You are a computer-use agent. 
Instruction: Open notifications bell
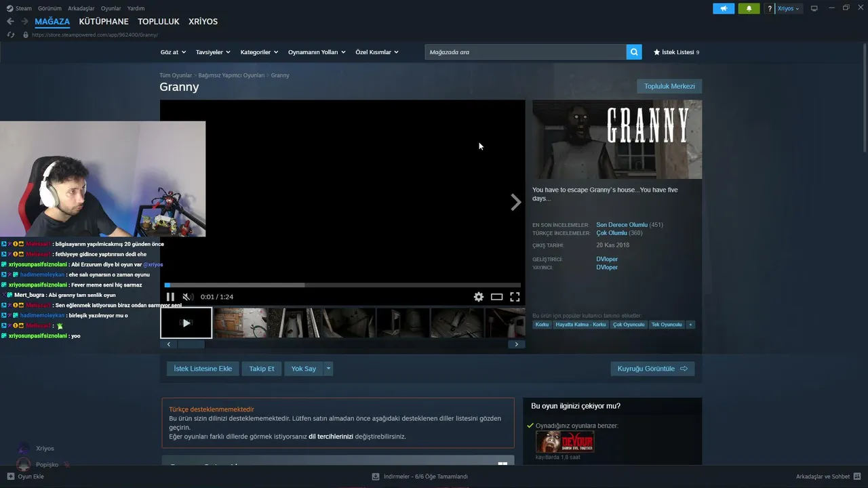(749, 9)
